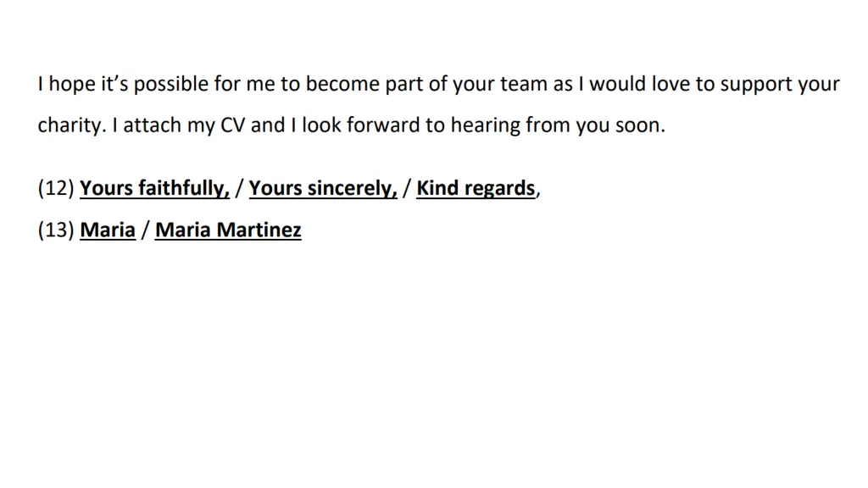Place cursor on the word 'team'

(x=524, y=84)
